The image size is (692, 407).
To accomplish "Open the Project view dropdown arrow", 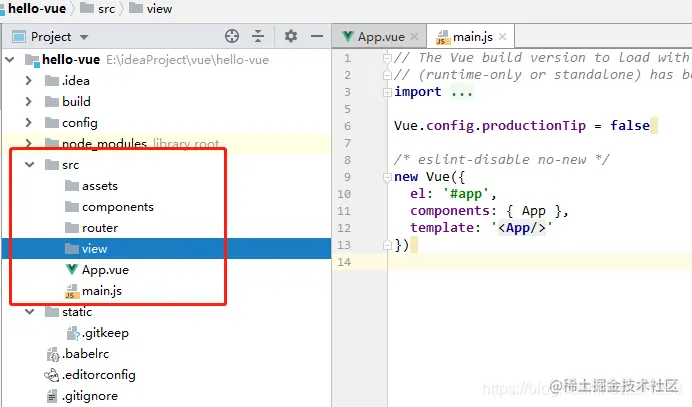I will (84, 38).
